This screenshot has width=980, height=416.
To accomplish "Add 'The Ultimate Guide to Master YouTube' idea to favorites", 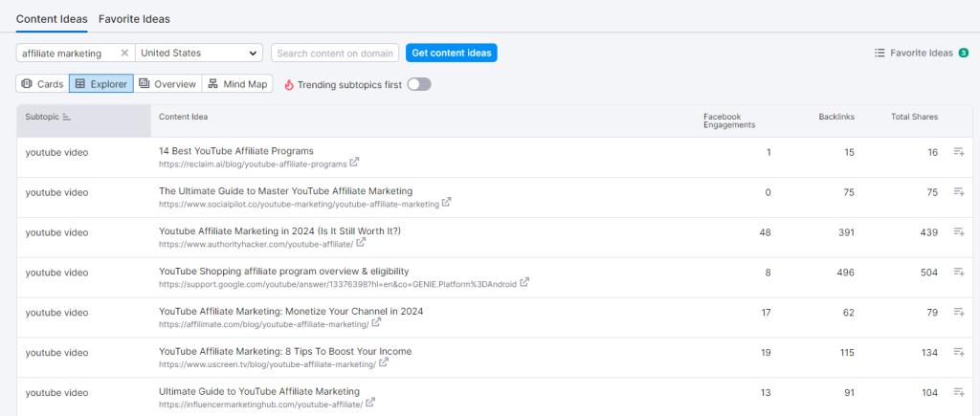I will point(959,192).
